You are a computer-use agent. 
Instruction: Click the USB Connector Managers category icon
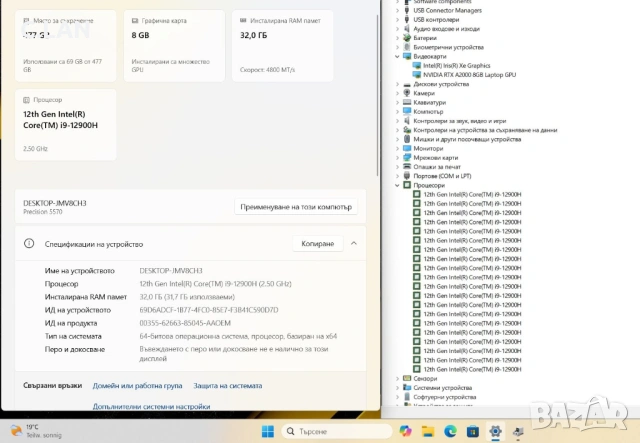[407, 10]
